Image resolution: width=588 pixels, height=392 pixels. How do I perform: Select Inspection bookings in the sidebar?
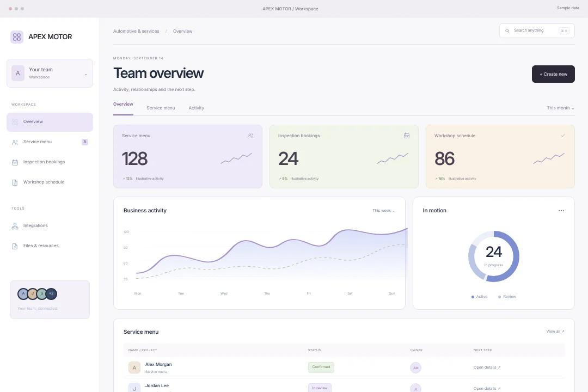click(x=50, y=162)
